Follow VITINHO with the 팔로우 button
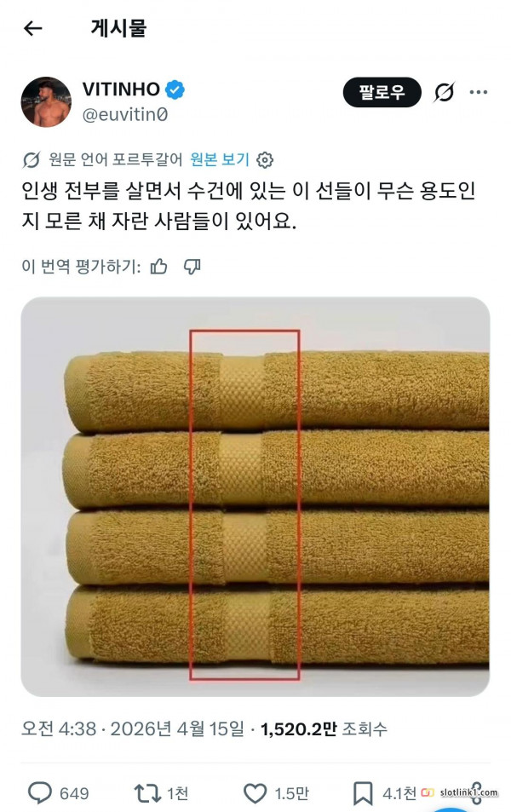 (382, 92)
